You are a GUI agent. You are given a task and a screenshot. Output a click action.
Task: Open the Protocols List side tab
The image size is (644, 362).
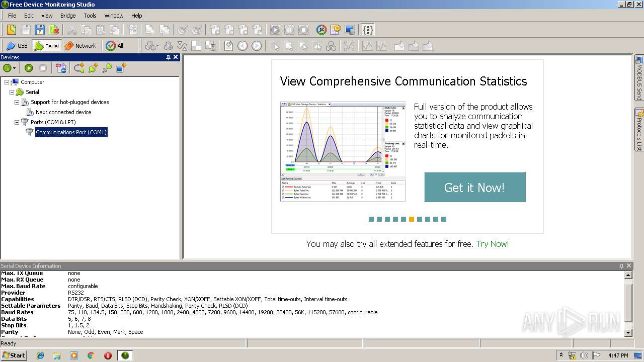click(x=639, y=130)
